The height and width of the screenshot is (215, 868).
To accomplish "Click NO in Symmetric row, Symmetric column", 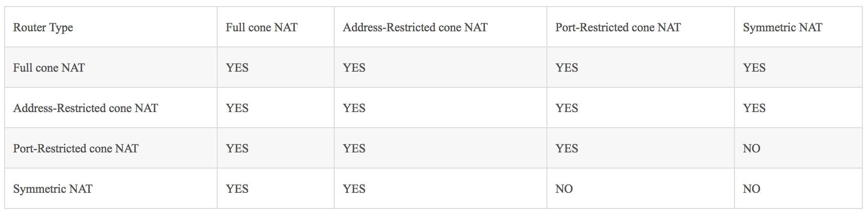I will (x=751, y=189).
